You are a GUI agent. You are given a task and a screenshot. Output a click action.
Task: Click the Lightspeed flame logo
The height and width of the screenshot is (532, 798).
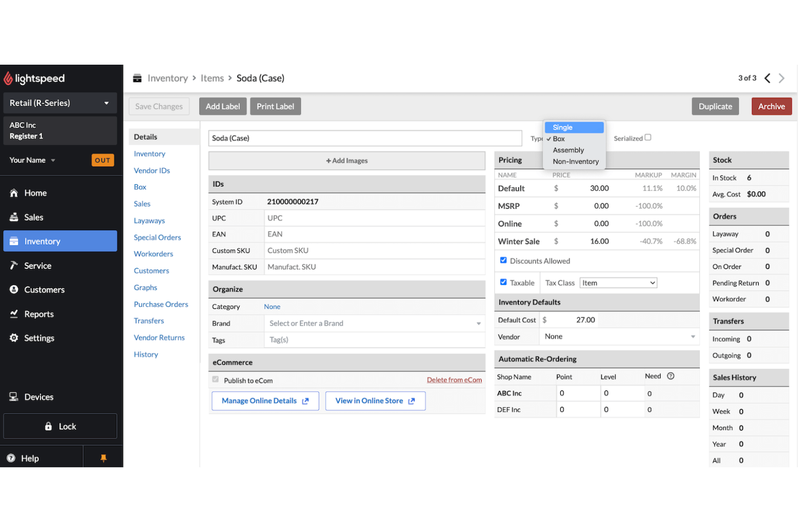8,79
